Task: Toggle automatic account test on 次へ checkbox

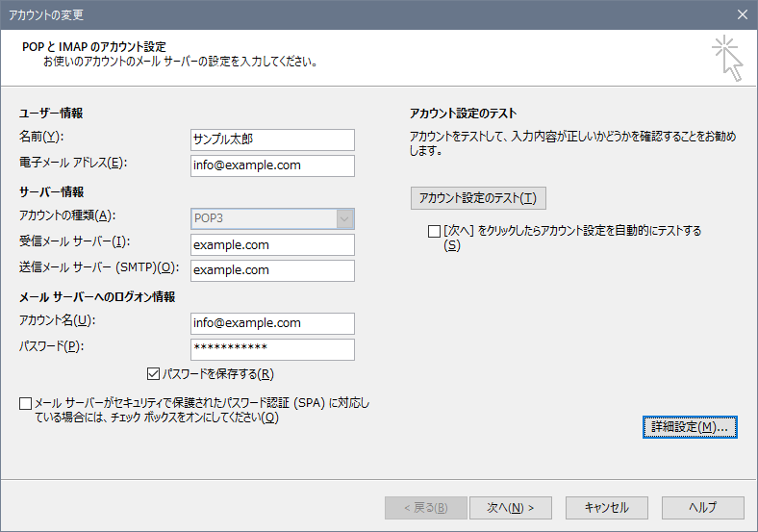Action: [x=433, y=231]
